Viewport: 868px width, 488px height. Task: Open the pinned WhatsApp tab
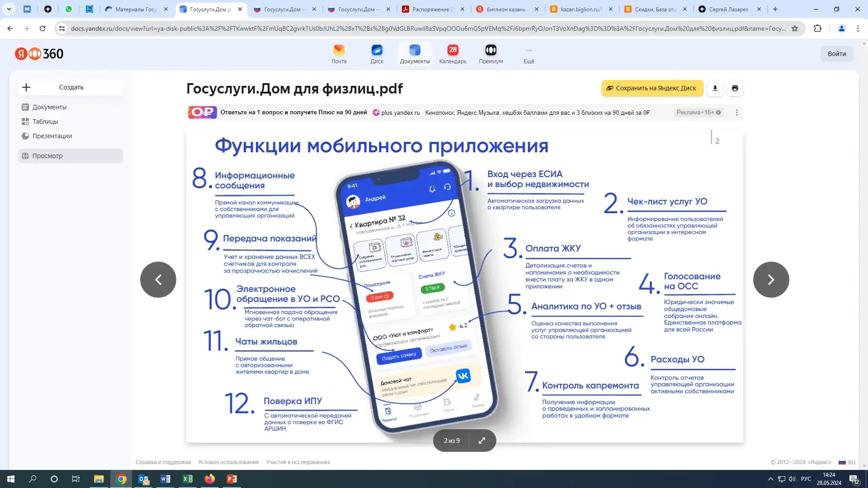(x=69, y=9)
